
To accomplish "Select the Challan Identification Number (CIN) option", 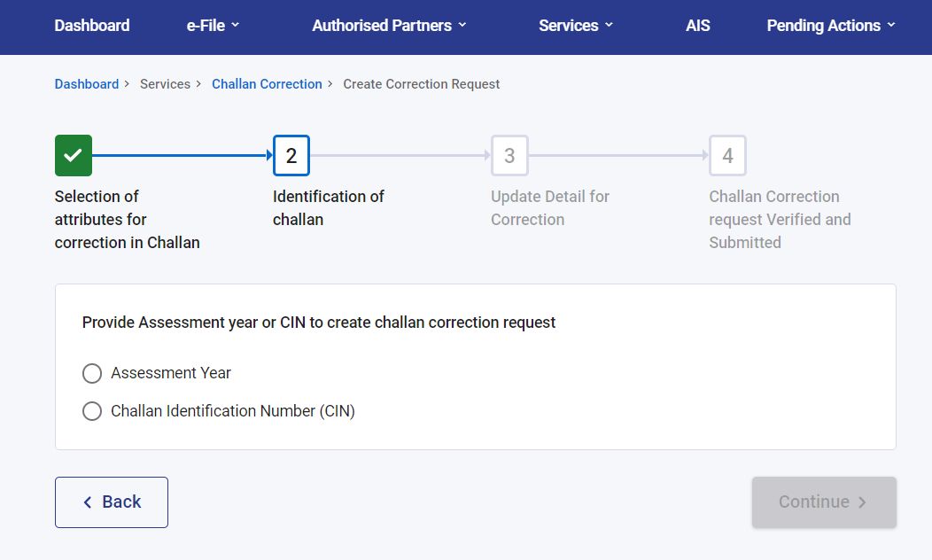I will pyautogui.click(x=92, y=411).
